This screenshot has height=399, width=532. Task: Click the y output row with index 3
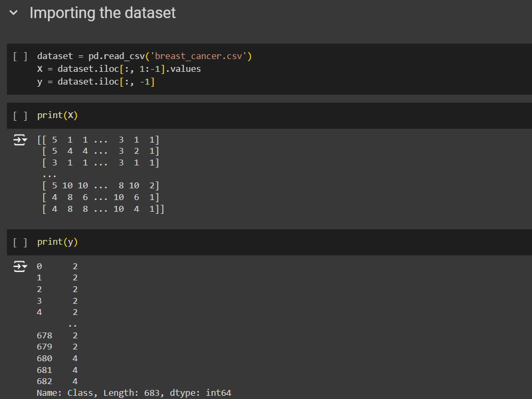pyautogui.click(x=57, y=301)
